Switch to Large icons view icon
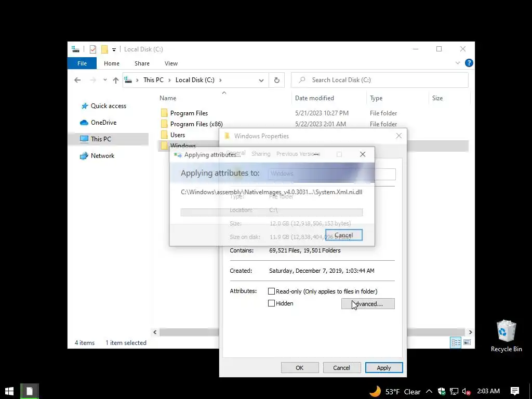 [467, 342]
